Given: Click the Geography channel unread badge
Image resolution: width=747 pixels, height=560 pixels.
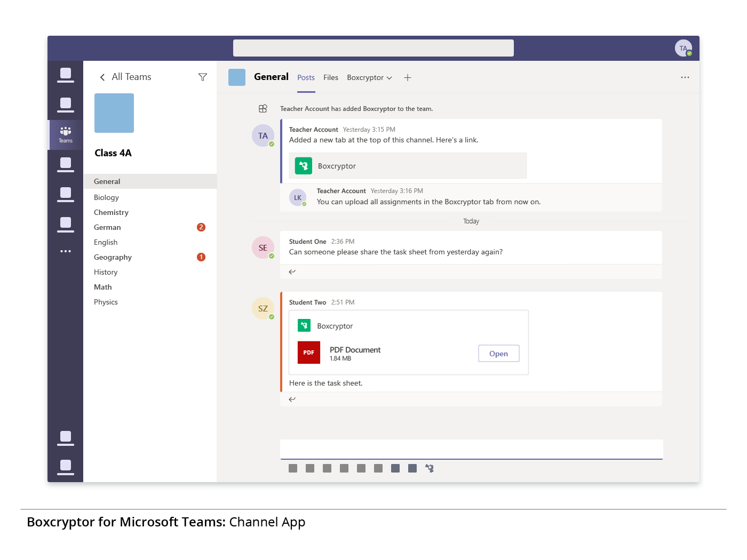Looking at the screenshot, I should [201, 257].
